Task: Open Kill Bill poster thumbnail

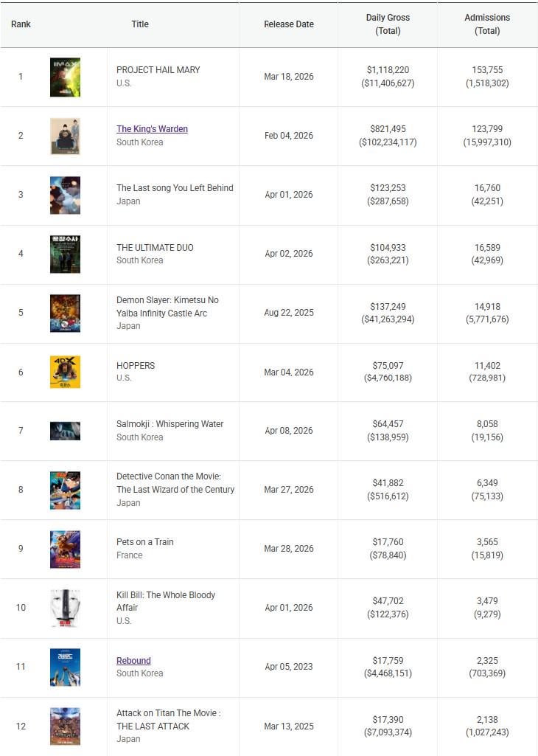Action: (65, 608)
